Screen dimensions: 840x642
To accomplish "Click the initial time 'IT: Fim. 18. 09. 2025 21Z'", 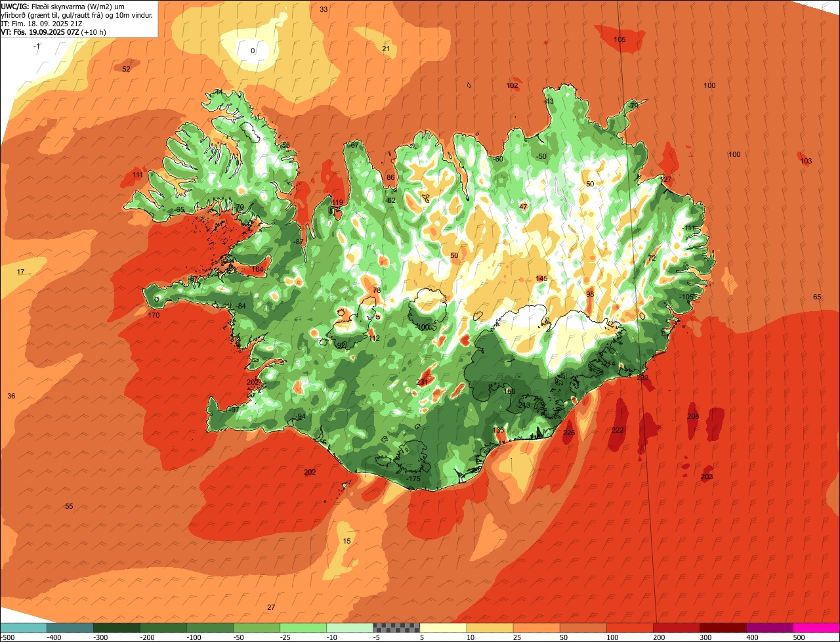I will pyautogui.click(x=42, y=24).
